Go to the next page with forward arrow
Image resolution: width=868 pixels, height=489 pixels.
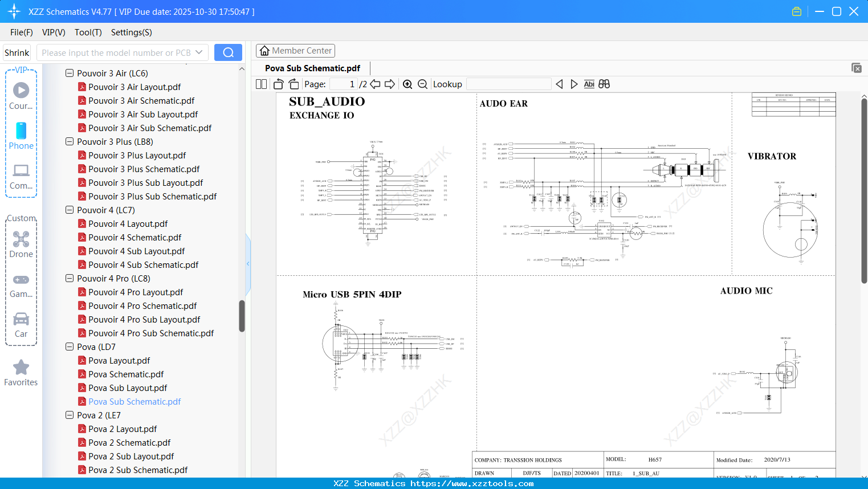point(390,84)
